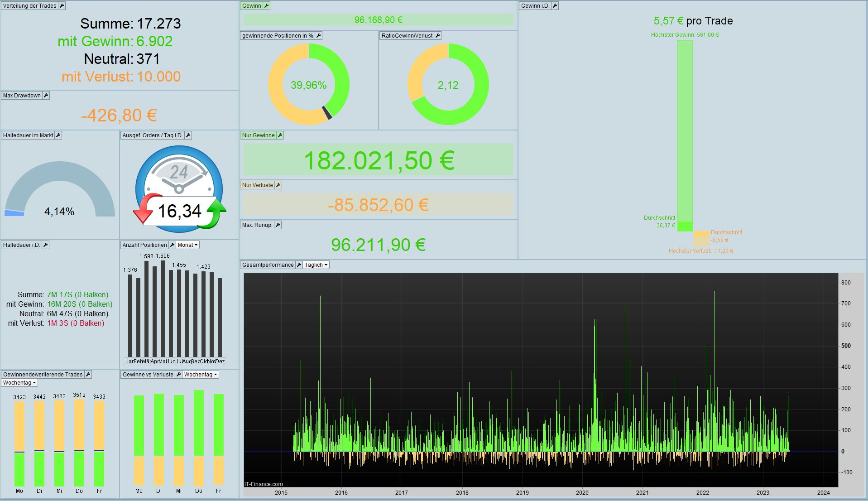Open the Täglich dropdown for Gesamtperformance
Image resolution: width=868 pixels, height=501 pixels.
tap(316, 265)
